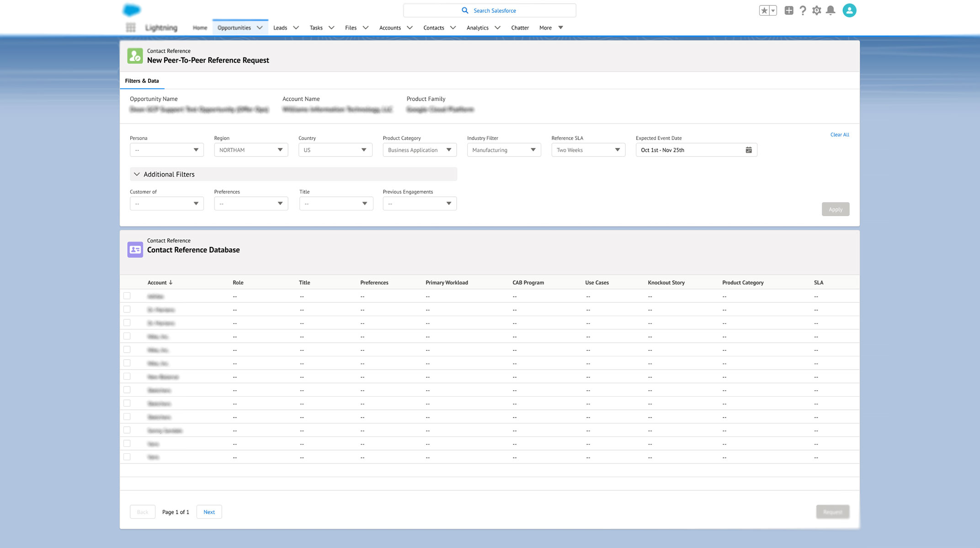Viewport: 980px width, 548px height.
Task: Click the Knockout Story column header
Action: (666, 283)
